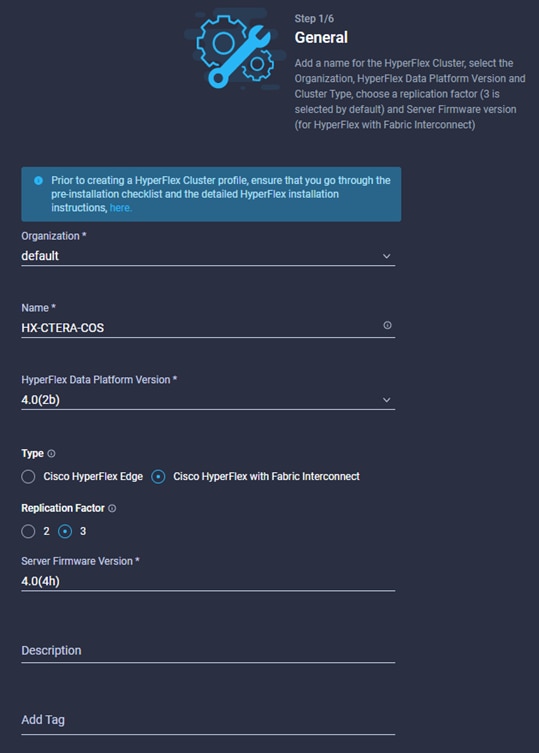Open the default Organization combo box
The height and width of the screenshot is (753, 539).
coord(208,256)
